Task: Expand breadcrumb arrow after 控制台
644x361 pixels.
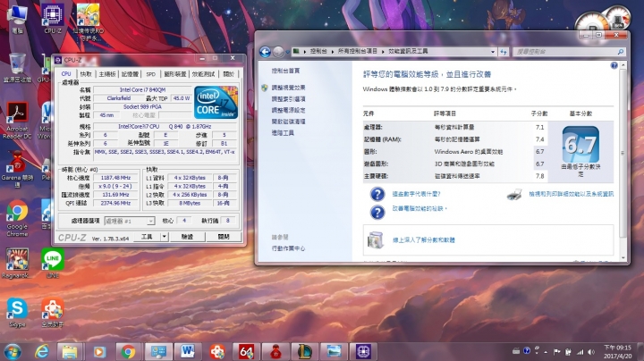Action: click(x=332, y=52)
